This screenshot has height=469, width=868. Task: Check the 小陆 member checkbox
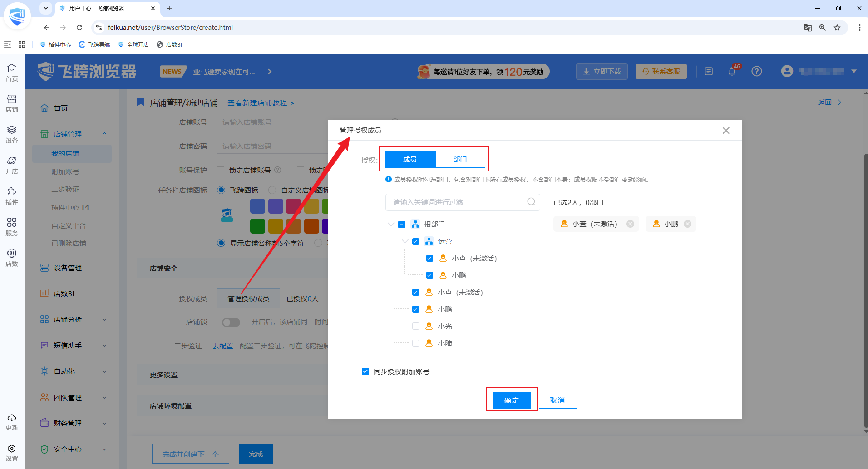[x=415, y=343]
